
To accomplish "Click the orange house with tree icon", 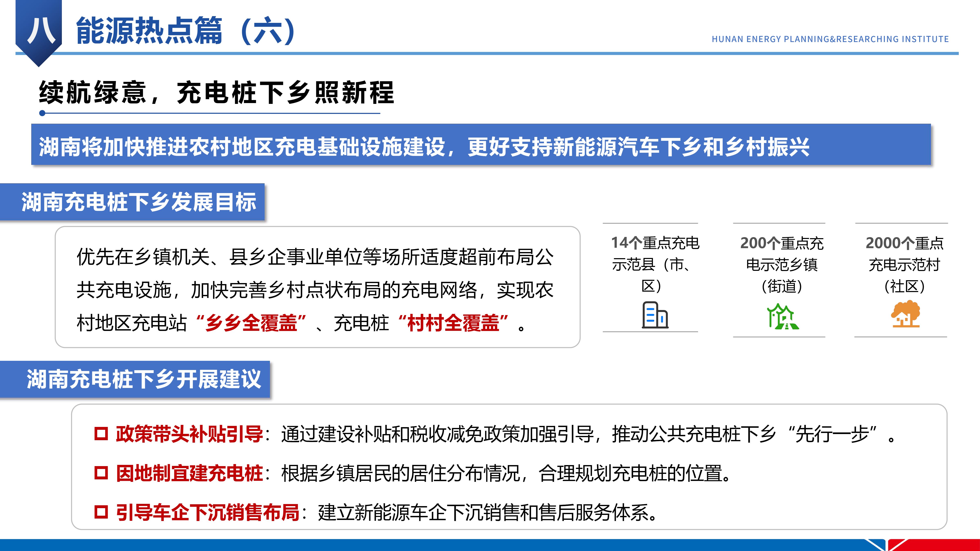I will [x=905, y=314].
